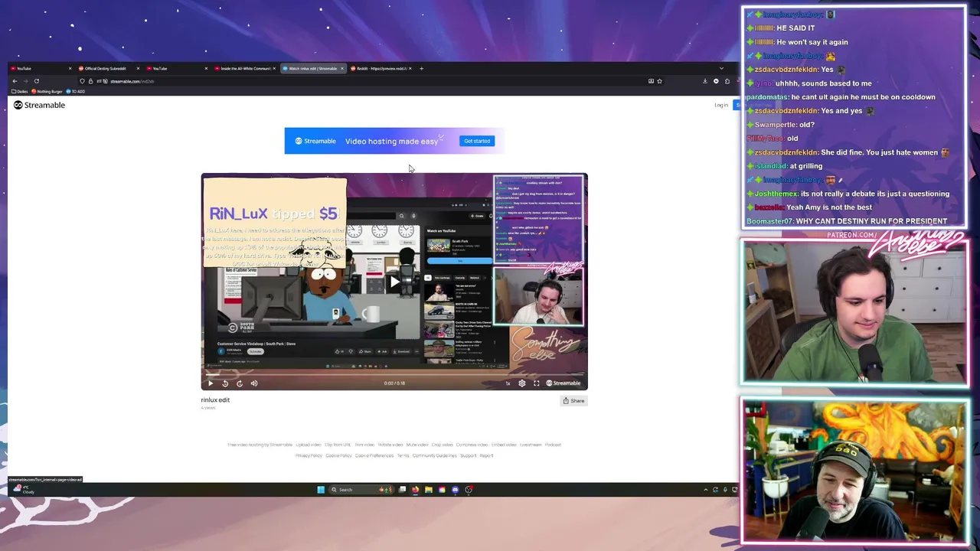Open the Dailies bookmarks folder
The image size is (980, 551).
click(20, 92)
